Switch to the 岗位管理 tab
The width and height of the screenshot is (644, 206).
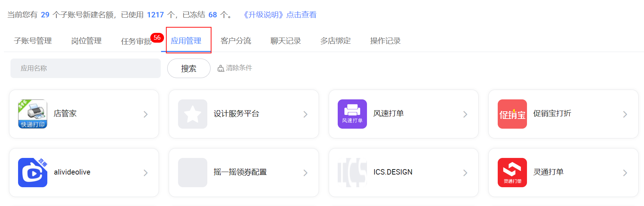click(x=86, y=41)
